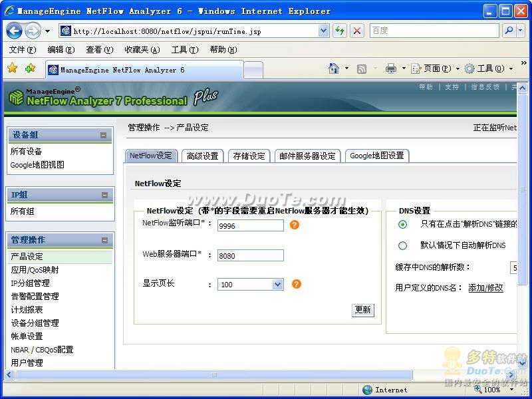
Task: Open 应用/QoS映射 in the sidebar
Action: [x=35, y=270]
